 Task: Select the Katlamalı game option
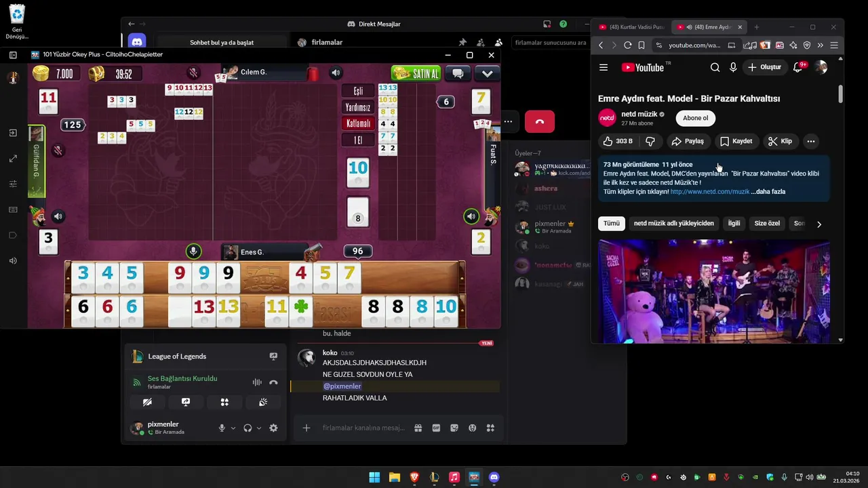[358, 123]
